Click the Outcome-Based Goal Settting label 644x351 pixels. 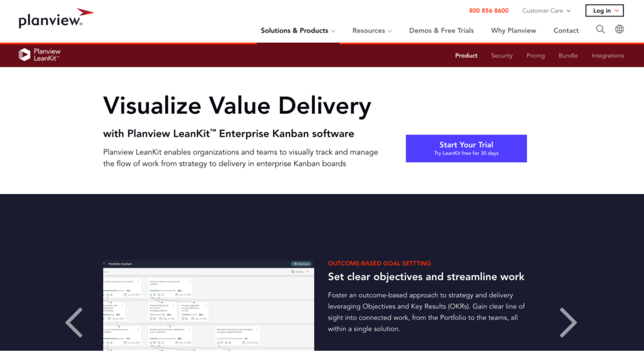click(379, 263)
